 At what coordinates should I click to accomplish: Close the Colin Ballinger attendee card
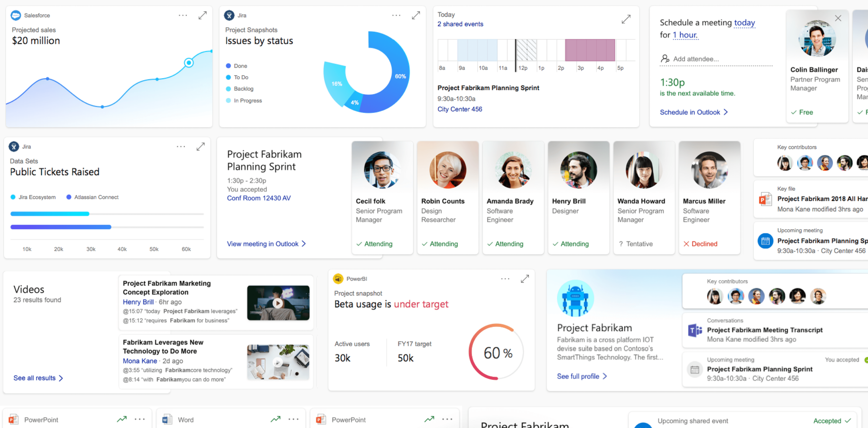[838, 18]
